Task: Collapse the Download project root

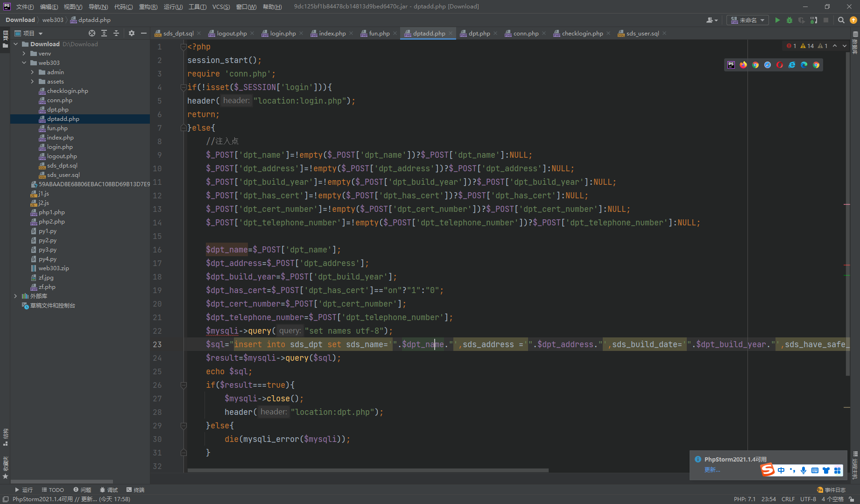Action: click(x=15, y=44)
